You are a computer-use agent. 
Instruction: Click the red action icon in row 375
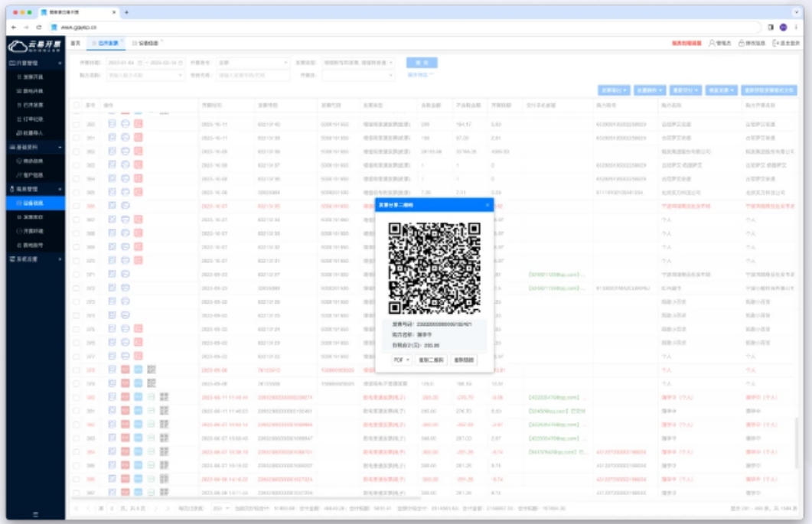[x=139, y=329]
